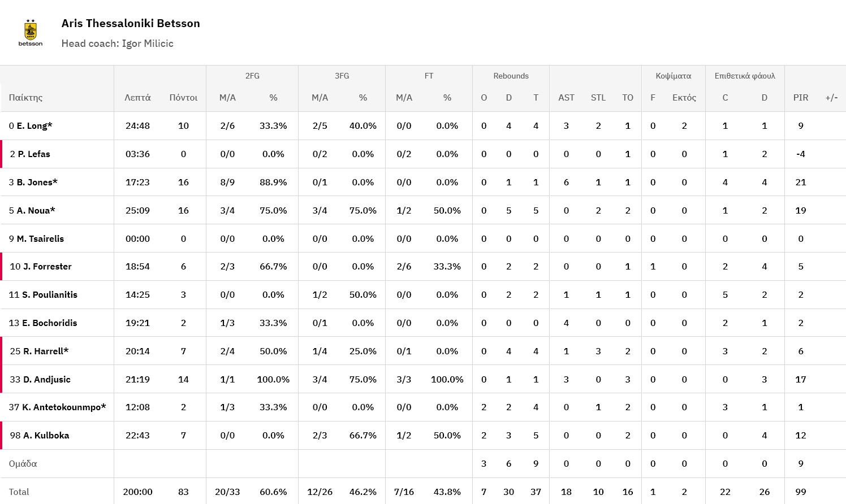Sort table by Πόντοι column
This screenshot has height=504, width=846.
pyautogui.click(x=183, y=98)
